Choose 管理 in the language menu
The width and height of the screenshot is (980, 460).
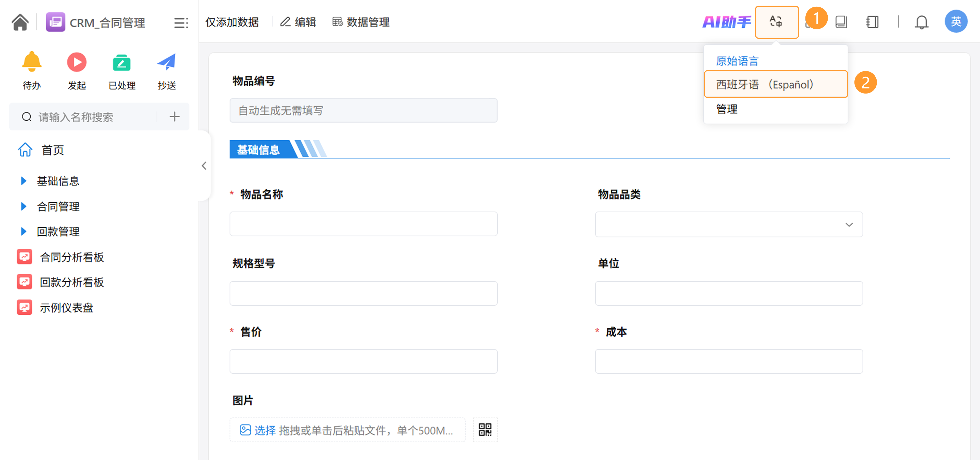coord(727,109)
